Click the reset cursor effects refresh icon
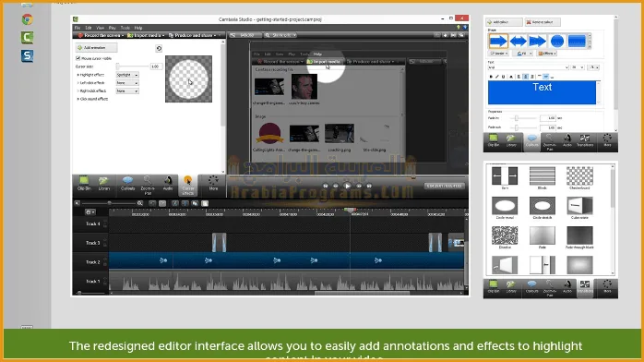Image resolution: width=644 pixels, height=362 pixels. 159,49
